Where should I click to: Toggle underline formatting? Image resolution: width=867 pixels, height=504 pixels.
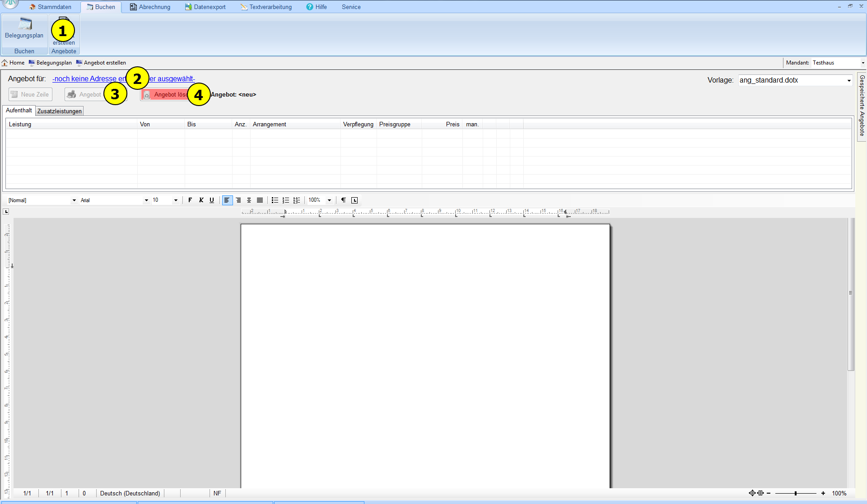[211, 200]
